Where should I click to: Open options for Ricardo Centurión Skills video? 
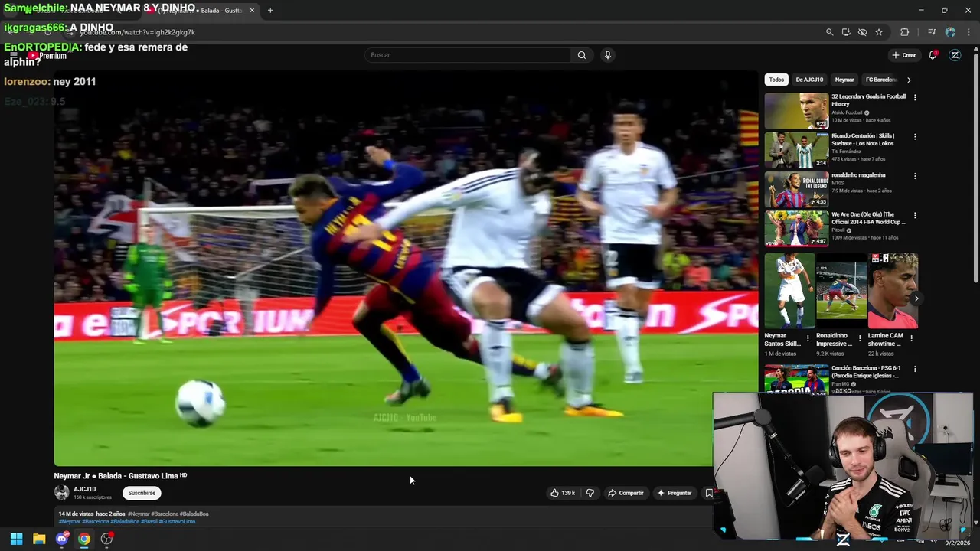pyautogui.click(x=915, y=137)
